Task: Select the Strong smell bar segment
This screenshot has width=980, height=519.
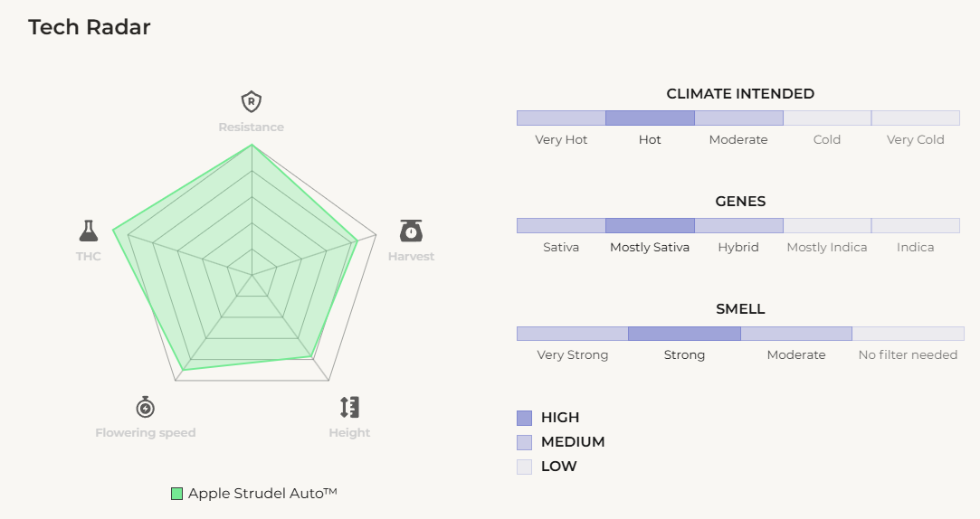Action: (x=684, y=334)
